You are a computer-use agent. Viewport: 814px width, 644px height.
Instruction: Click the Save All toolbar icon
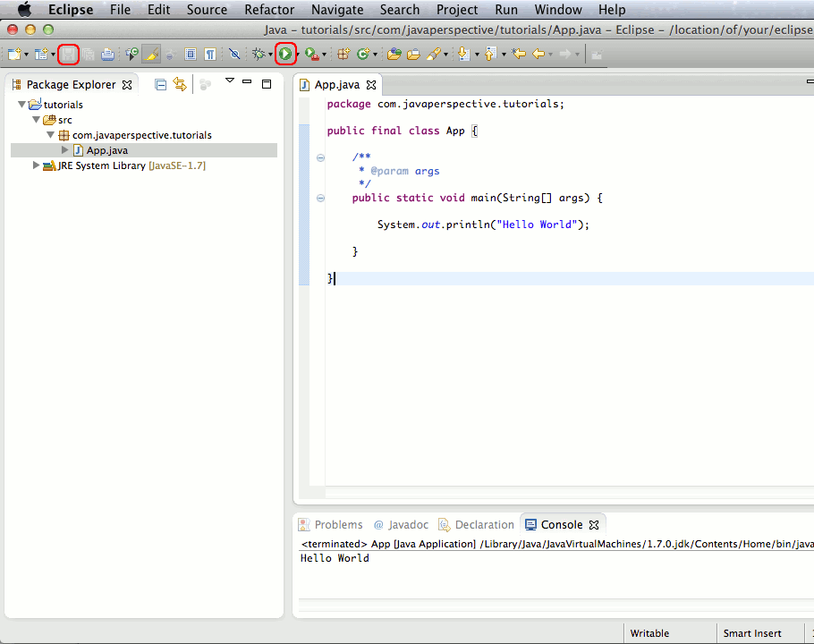[x=89, y=54]
